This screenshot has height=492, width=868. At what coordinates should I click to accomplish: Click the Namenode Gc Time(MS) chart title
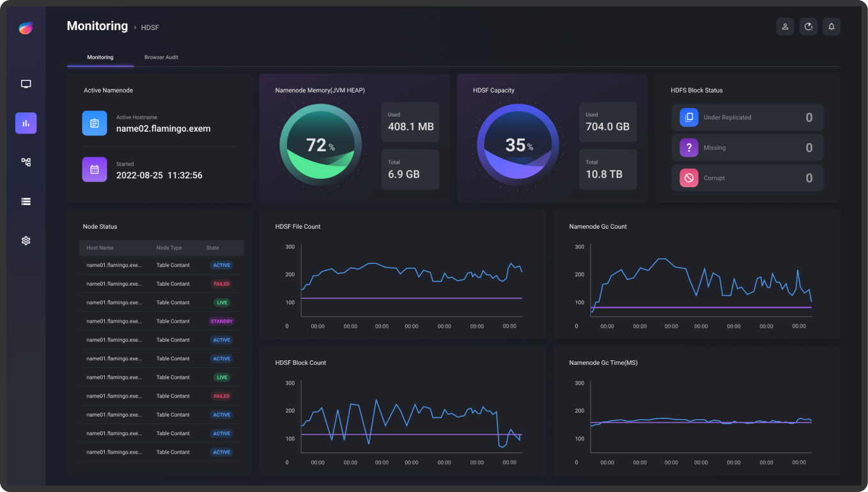(x=603, y=363)
